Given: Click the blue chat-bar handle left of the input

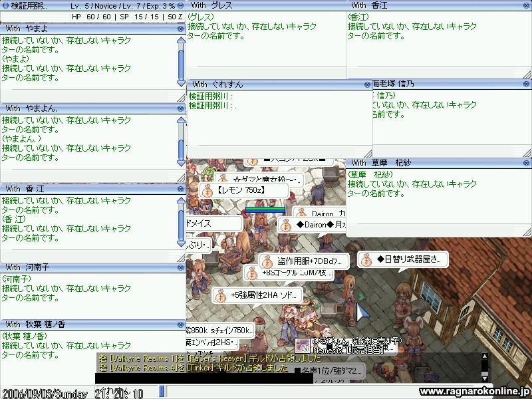Looking at the screenshot, I should coord(162,390).
